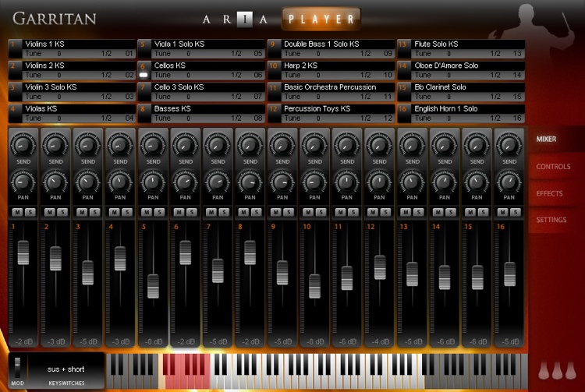The width and height of the screenshot is (585, 392).
Task: Turn the SEND knob on channel 12
Action: [379, 144]
